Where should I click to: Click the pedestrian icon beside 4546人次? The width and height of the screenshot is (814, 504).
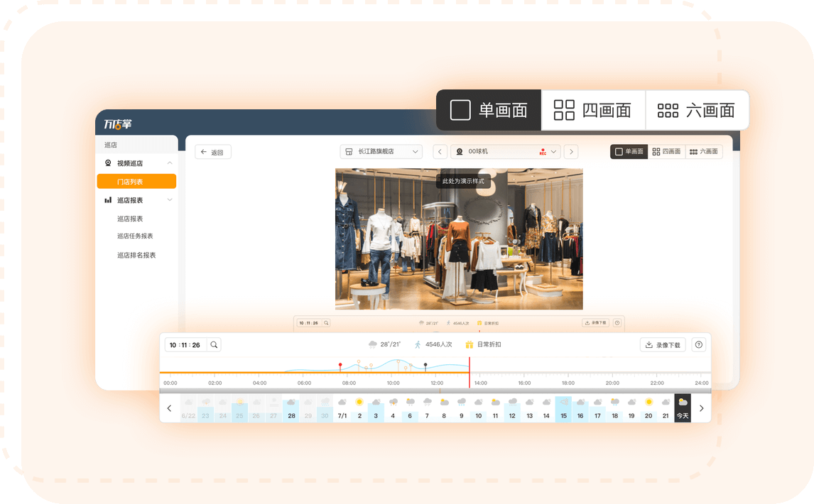pyautogui.click(x=418, y=344)
